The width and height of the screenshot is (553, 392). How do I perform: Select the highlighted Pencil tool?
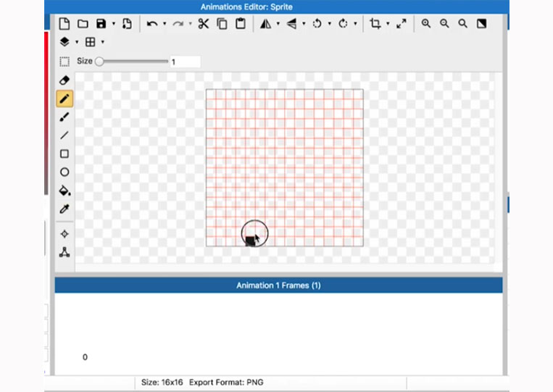[65, 99]
